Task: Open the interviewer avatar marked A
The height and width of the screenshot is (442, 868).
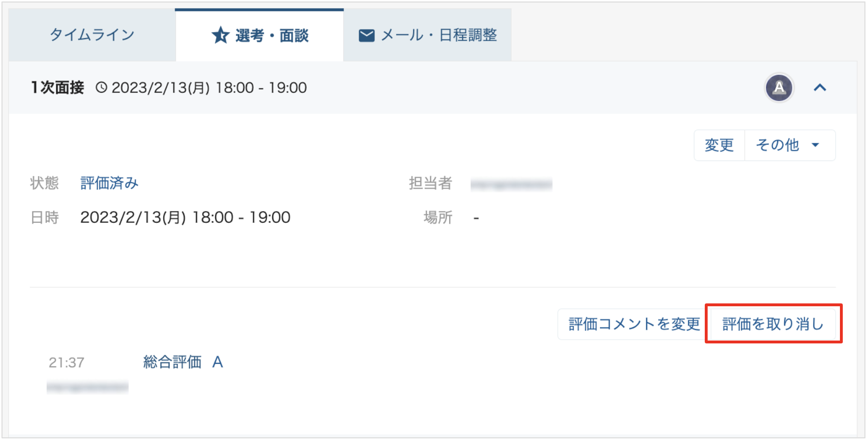Action: tap(779, 88)
